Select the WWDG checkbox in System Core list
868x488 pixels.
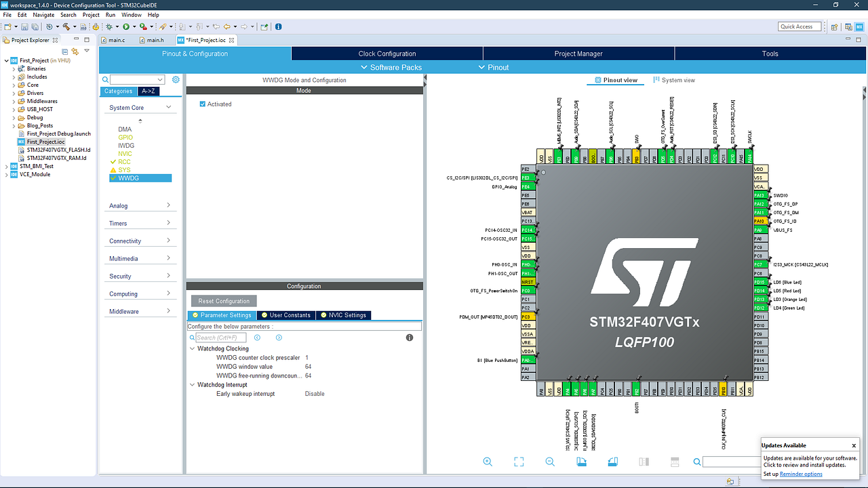113,178
